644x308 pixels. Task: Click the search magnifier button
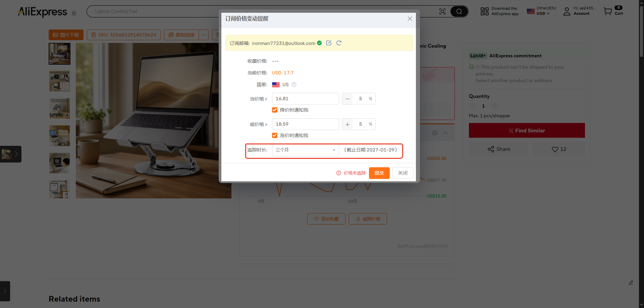point(459,11)
